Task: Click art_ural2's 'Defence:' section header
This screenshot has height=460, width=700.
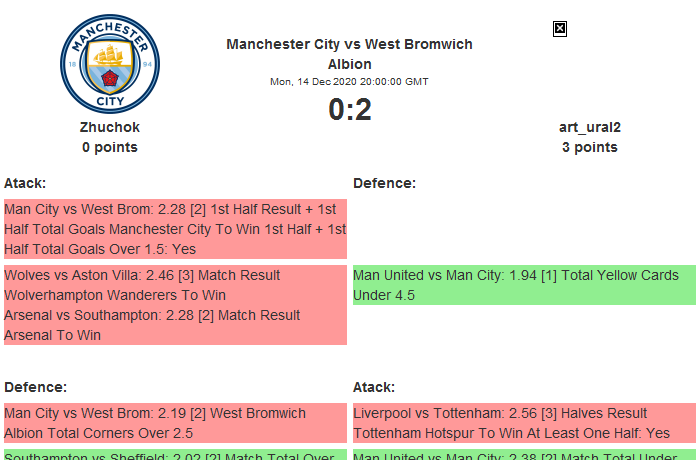Action: click(384, 183)
